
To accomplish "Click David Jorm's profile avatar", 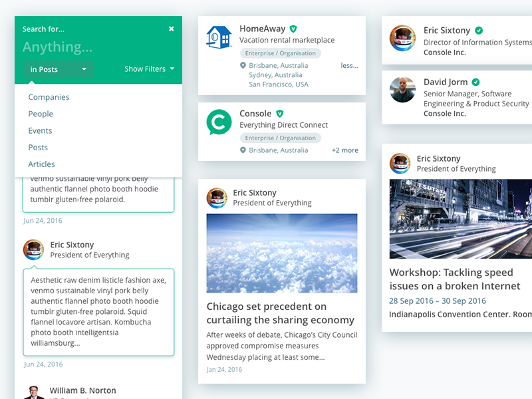I will (402, 90).
